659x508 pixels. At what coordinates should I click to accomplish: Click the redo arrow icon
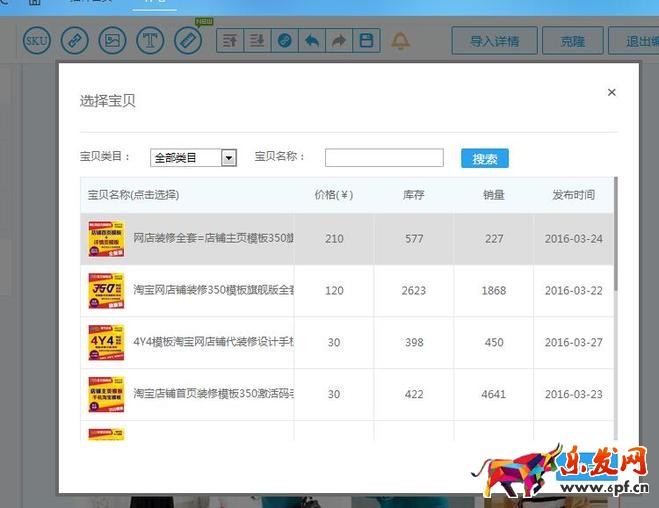339,41
